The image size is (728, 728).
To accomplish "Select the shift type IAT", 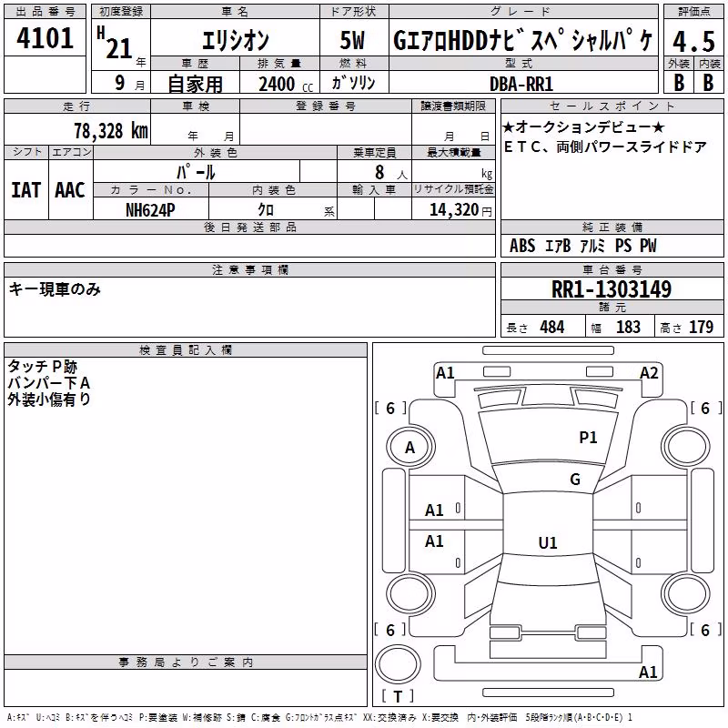I will [26, 190].
